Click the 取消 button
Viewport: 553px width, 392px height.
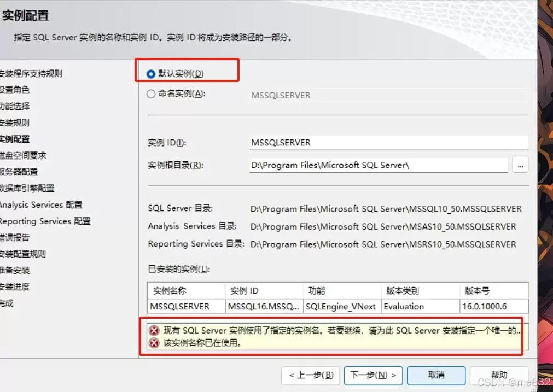tap(436, 376)
